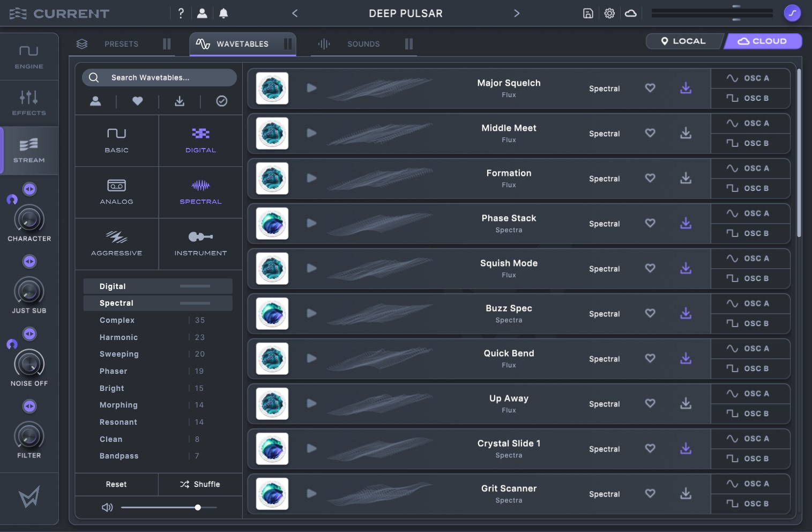Open the settings gear
This screenshot has height=532, width=812.
pyautogui.click(x=609, y=13)
